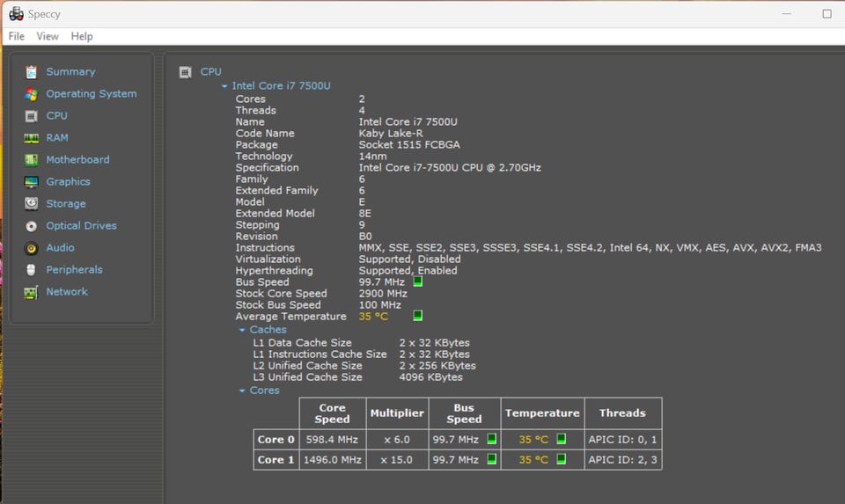Screen dimensions: 845x504
Task: Collapse the Intel Core i7 7500U node
Action: (x=224, y=86)
